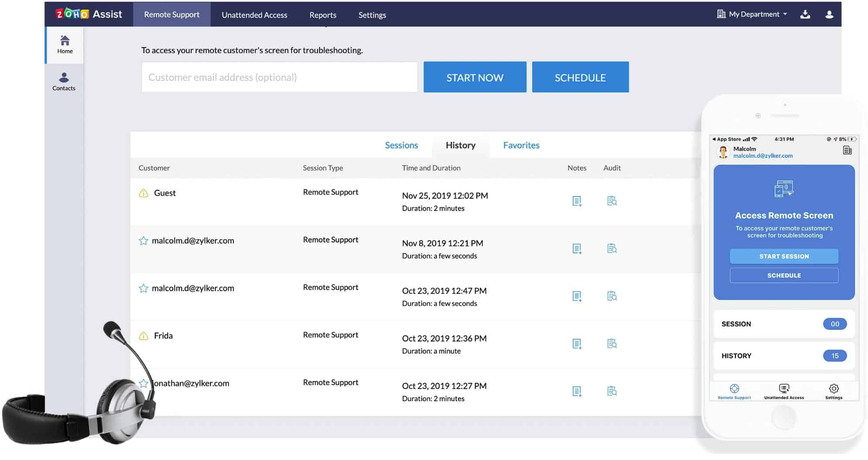The image size is (868, 460).
Task: Tap START SESSION in the phone app
Action: (x=784, y=256)
